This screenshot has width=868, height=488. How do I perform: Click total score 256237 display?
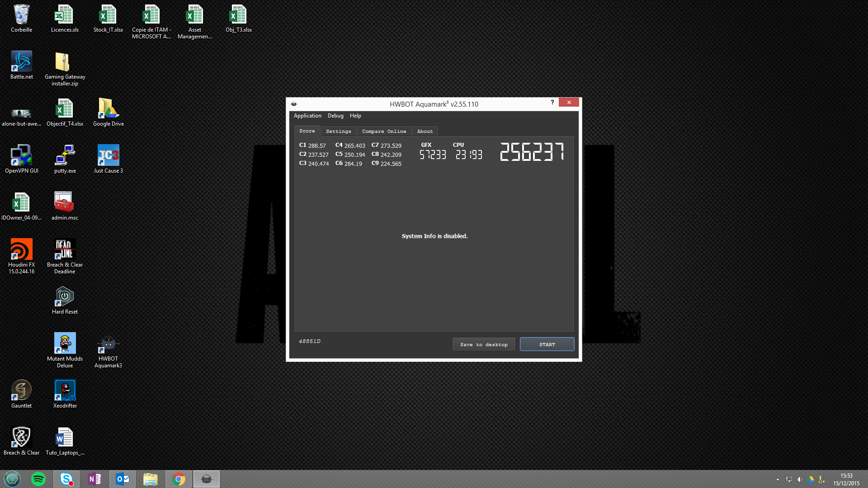tap(532, 152)
